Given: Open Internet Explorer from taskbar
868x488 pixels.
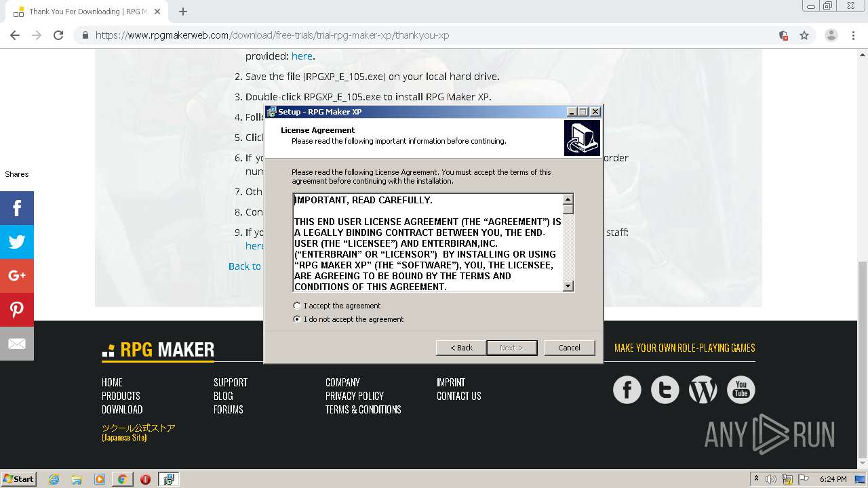Looking at the screenshot, I should (x=54, y=479).
